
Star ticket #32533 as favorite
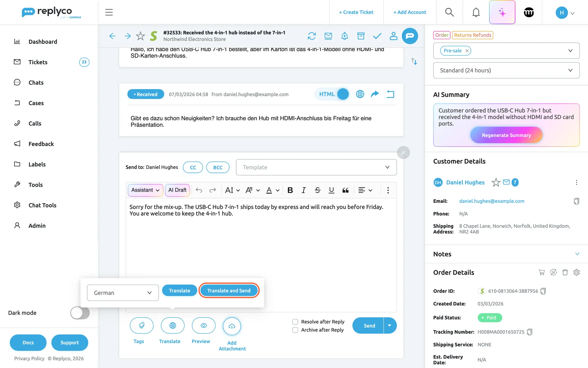pyautogui.click(x=140, y=36)
